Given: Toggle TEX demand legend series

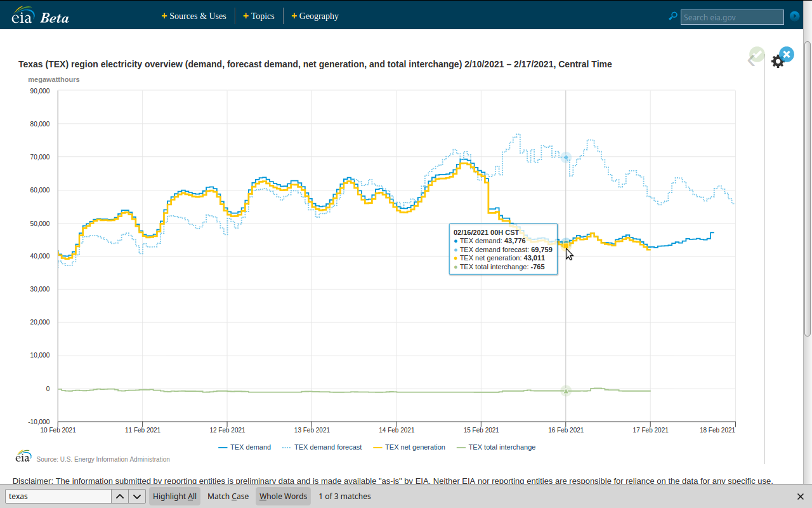Looking at the screenshot, I should pos(244,447).
